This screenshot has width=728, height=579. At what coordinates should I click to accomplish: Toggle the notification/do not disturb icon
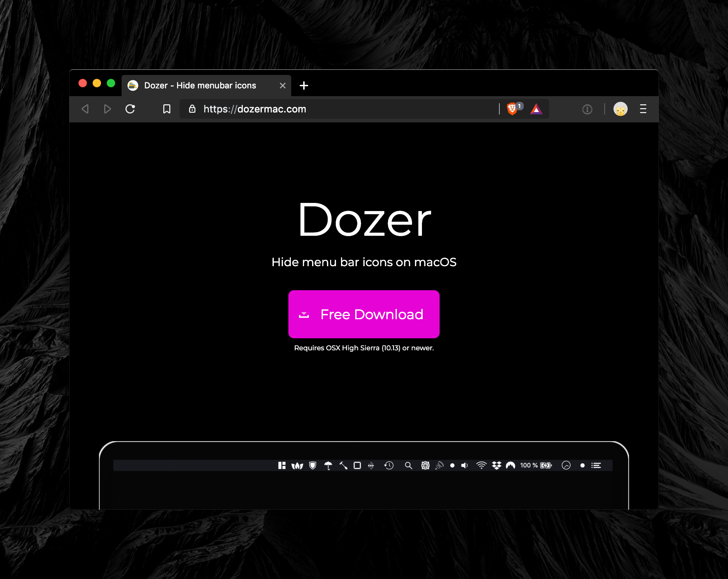pos(565,466)
